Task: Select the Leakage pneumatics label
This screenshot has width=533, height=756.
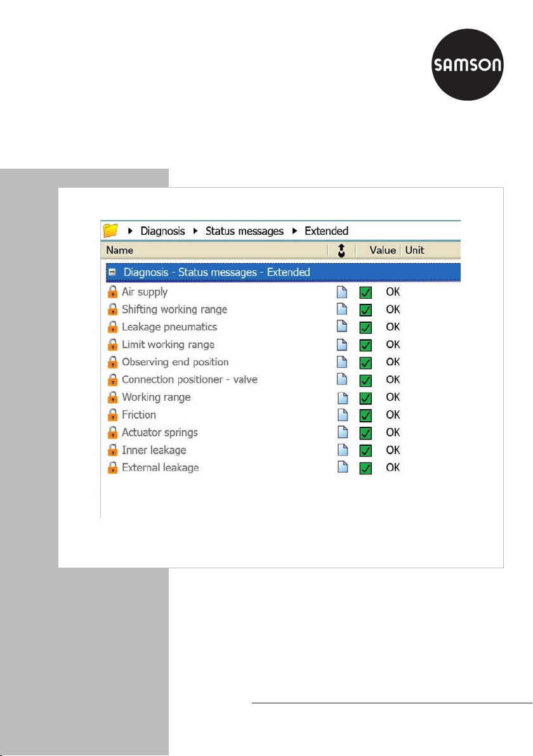Action: (x=169, y=327)
